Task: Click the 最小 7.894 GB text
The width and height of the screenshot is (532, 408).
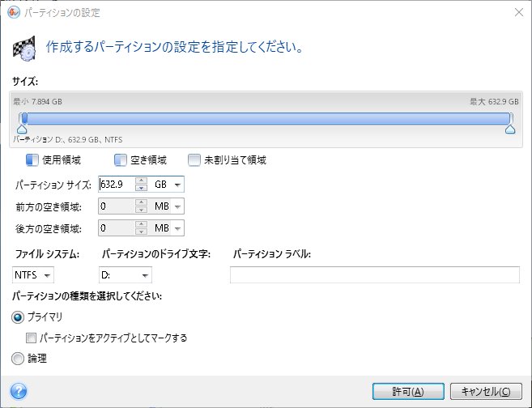Action: [x=38, y=101]
